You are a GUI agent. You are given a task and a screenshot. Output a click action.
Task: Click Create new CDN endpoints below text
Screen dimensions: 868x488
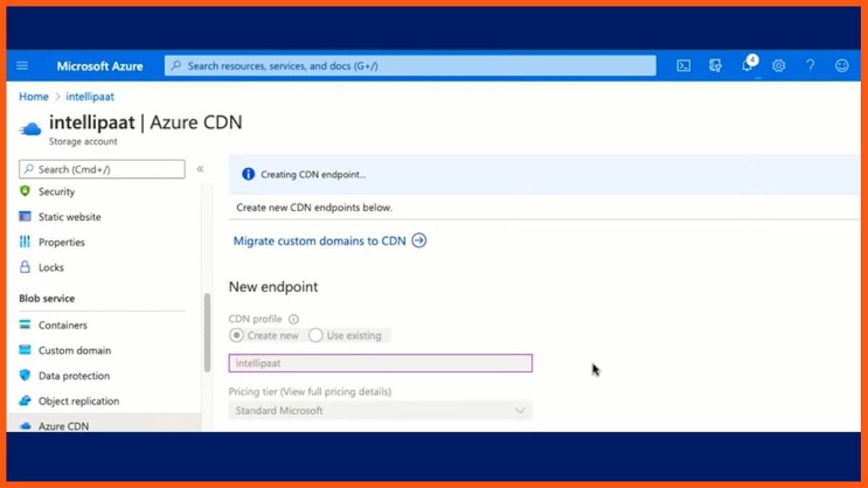(315, 207)
